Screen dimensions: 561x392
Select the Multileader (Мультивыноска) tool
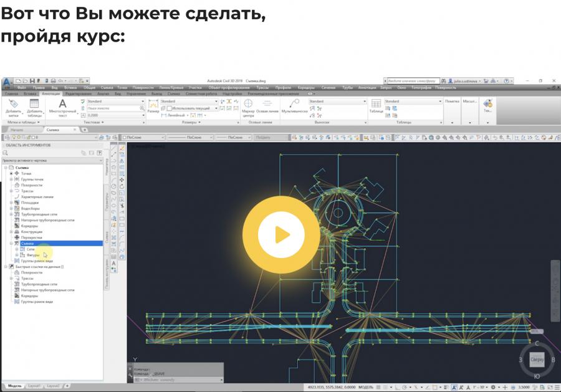click(294, 106)
